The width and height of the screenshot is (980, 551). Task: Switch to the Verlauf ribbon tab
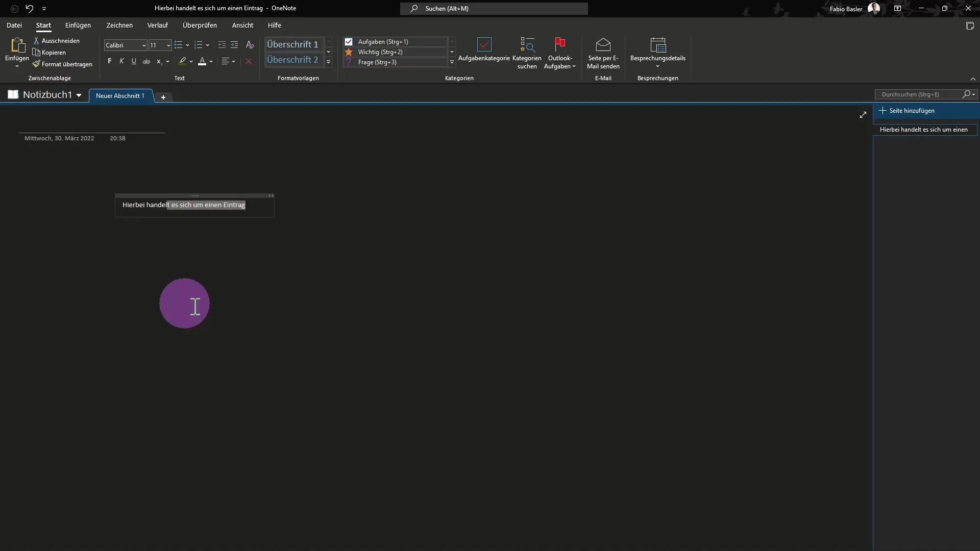pos(158,25)
